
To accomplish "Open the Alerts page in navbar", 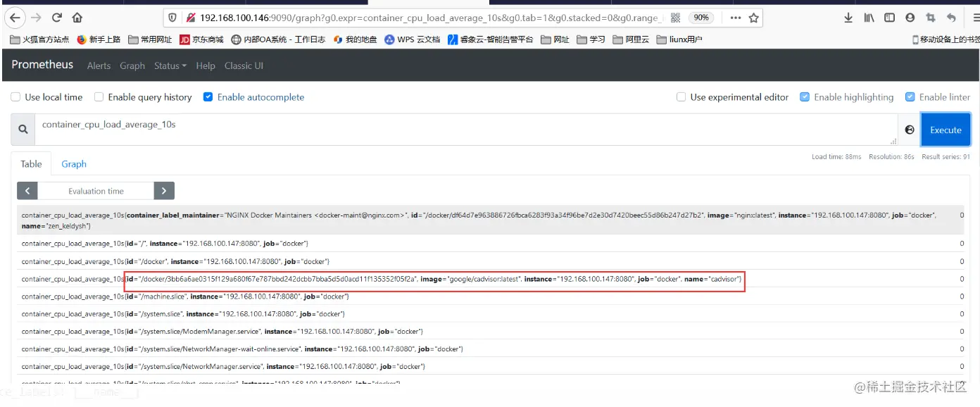I will point(99,65).
